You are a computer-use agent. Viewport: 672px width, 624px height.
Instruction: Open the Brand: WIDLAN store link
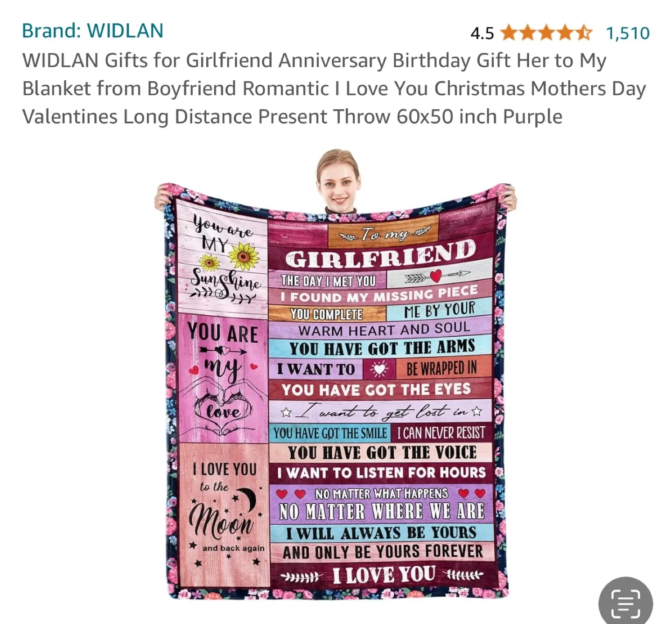point(92,31)
